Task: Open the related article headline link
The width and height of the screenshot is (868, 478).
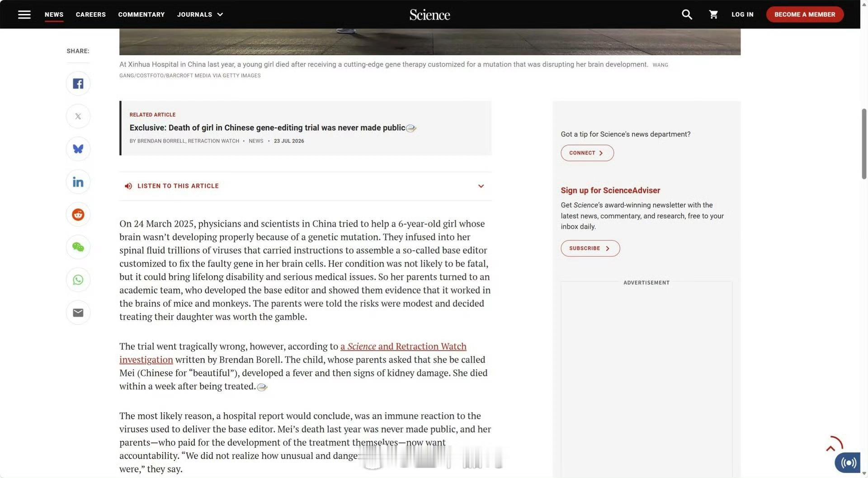Action: tap(267, 128)
